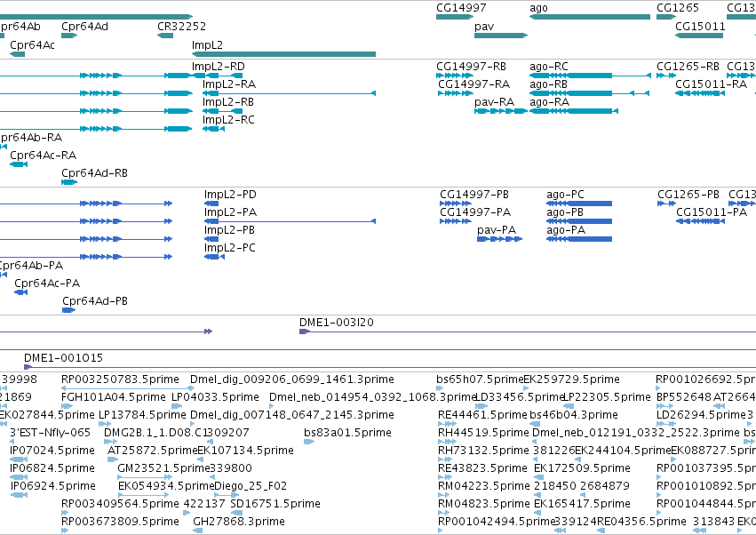
Task: Click the CR32252 gene label
Action: [181, 27]
